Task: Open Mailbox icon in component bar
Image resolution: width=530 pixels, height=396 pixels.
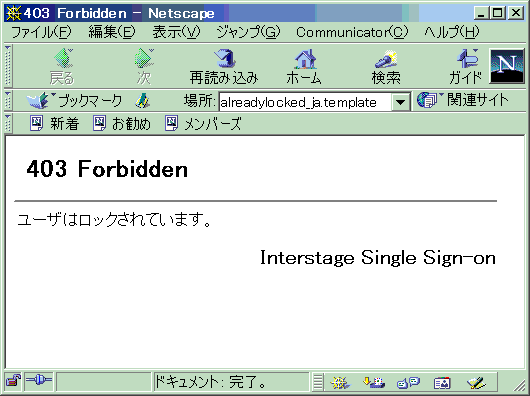Action: tap(374, 382)
